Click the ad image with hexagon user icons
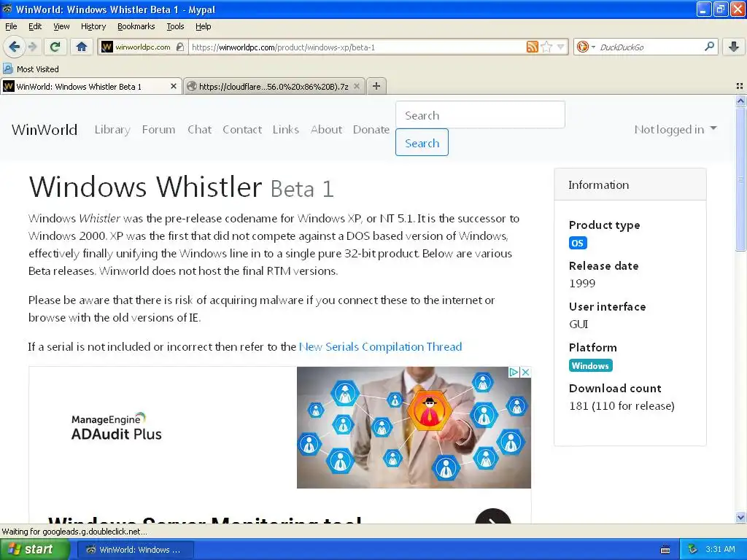Viewport: 747px width, 560px height. click(x=414, y=427)
